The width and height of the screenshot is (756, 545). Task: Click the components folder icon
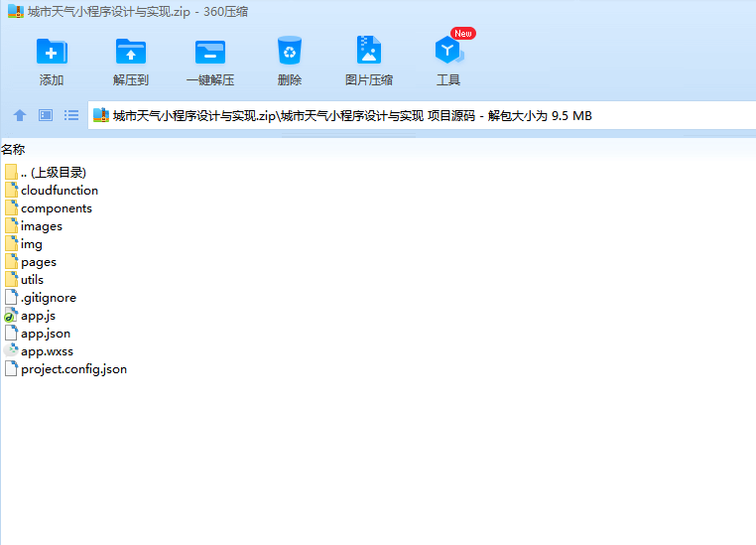coord(12,207)
